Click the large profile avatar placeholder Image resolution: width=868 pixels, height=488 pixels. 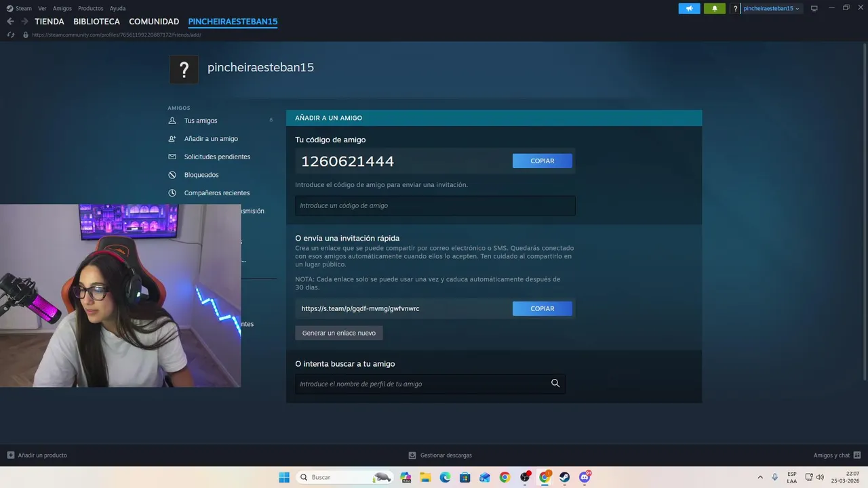point(184,69)
